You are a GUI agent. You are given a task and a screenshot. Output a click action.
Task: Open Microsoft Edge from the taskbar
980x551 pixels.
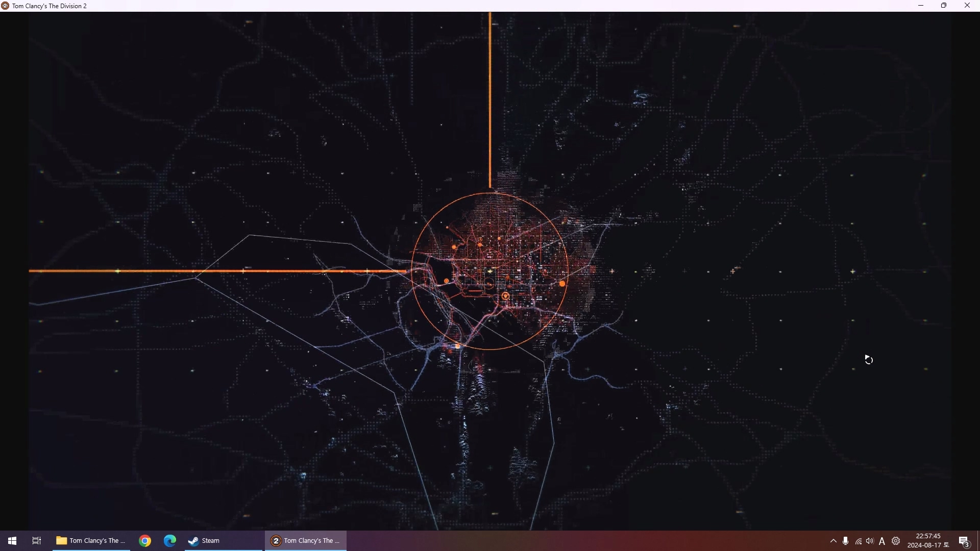170,541
